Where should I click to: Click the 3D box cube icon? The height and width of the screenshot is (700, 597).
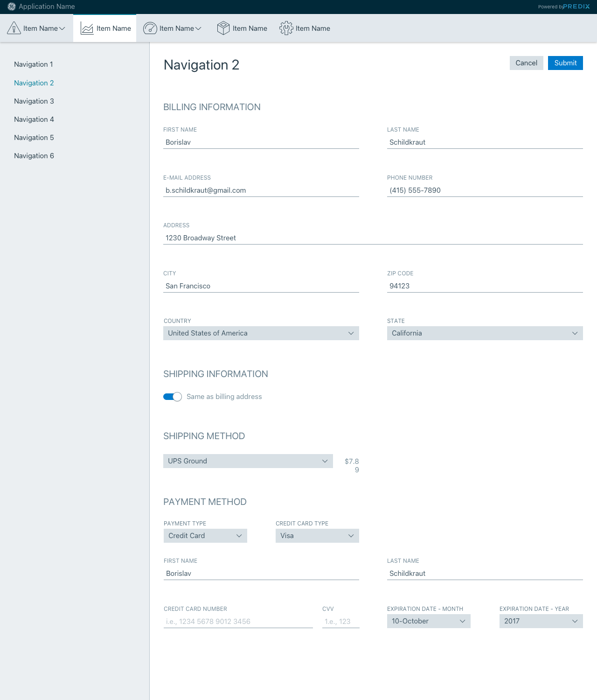pos(223,28)
